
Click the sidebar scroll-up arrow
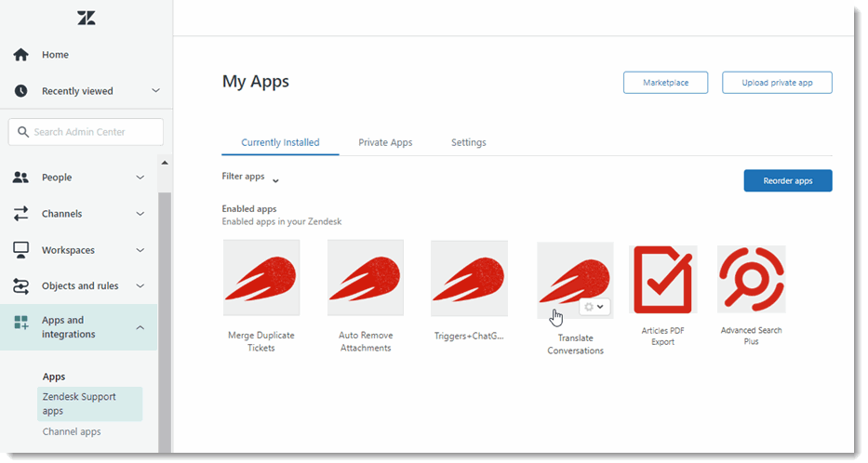pyautogui.click(x=165, y=163)
